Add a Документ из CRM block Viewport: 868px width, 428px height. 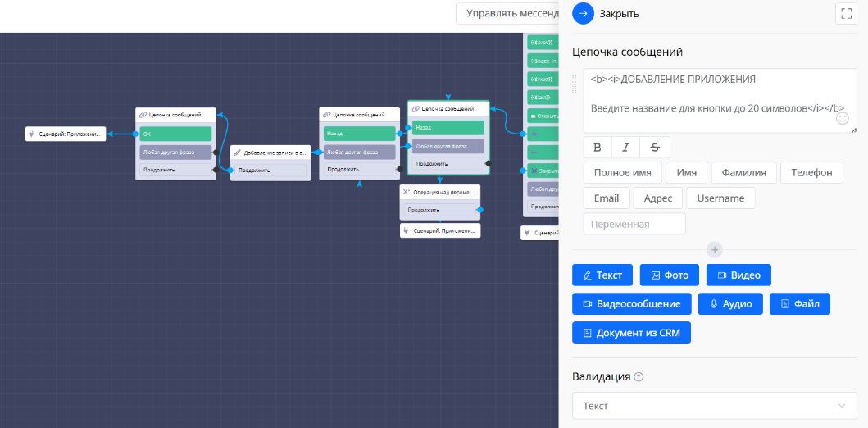click(x=631, y=332)
